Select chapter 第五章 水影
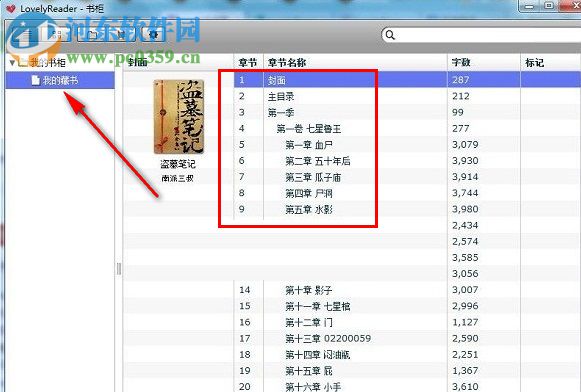 tap(309, 210)
